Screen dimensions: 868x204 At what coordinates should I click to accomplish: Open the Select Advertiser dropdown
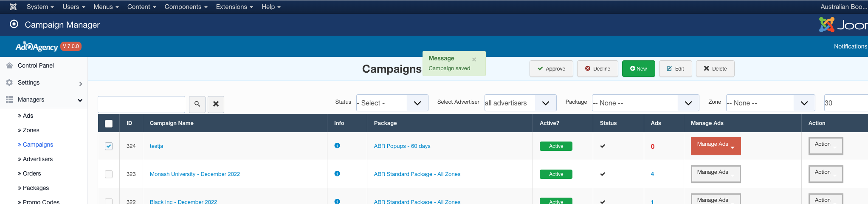[520, 103]
